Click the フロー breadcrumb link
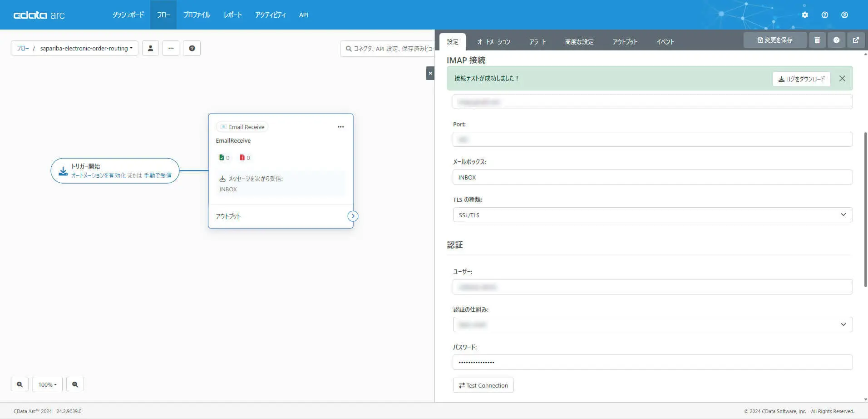 tap(23, 48)
